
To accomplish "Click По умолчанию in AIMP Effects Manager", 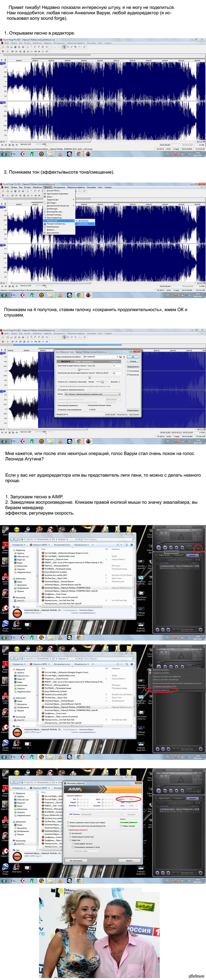I will 76,860.
